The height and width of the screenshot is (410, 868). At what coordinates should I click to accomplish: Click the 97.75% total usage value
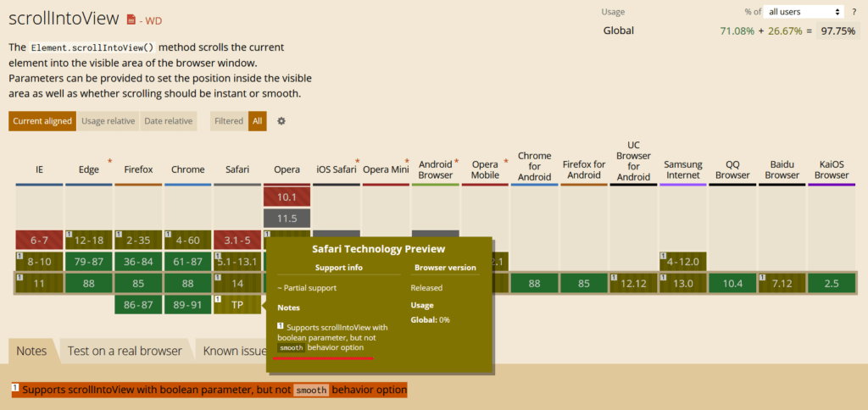(x=838, y=31)
